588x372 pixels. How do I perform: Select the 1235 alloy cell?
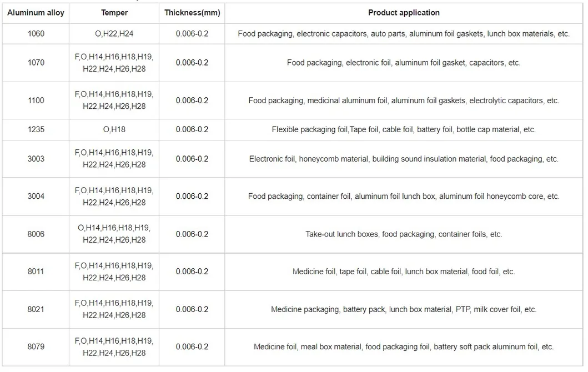[x=36, y=129]
